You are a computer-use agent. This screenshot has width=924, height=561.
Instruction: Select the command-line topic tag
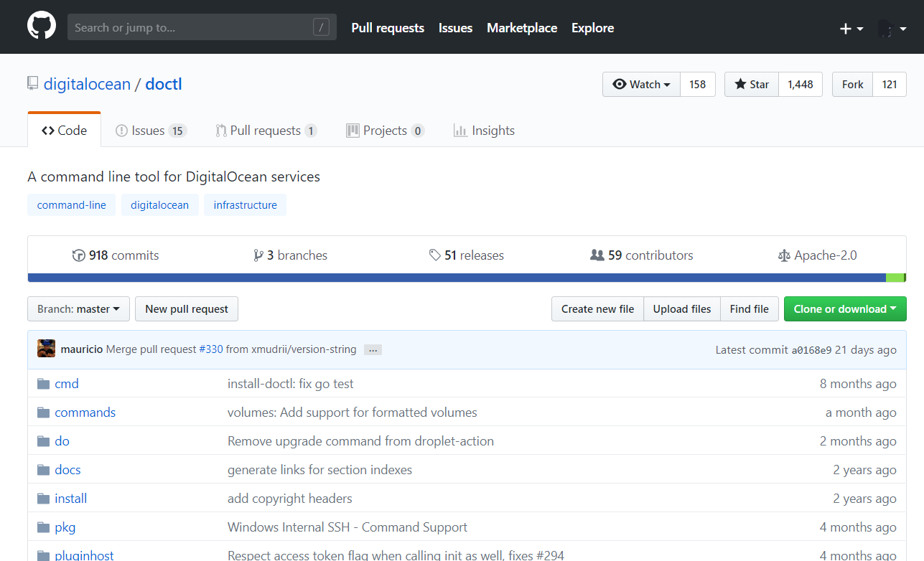click(x=71, y=204)
